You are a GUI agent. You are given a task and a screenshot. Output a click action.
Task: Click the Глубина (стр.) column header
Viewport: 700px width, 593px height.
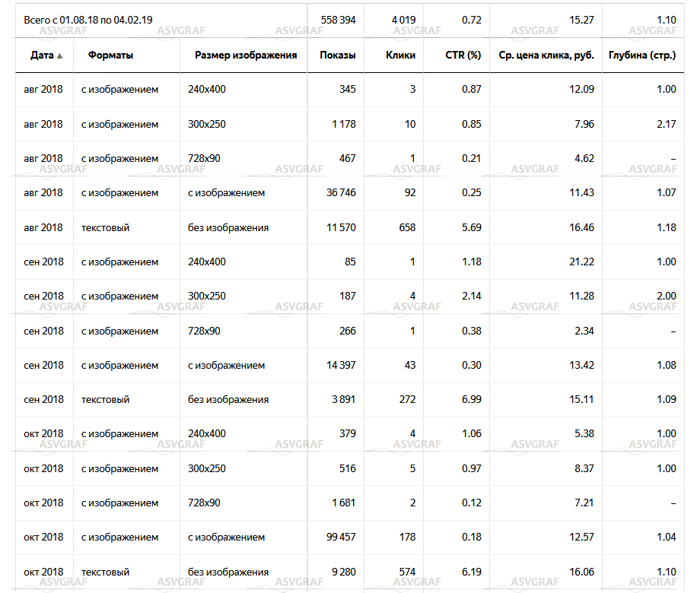tap(642, 55)
